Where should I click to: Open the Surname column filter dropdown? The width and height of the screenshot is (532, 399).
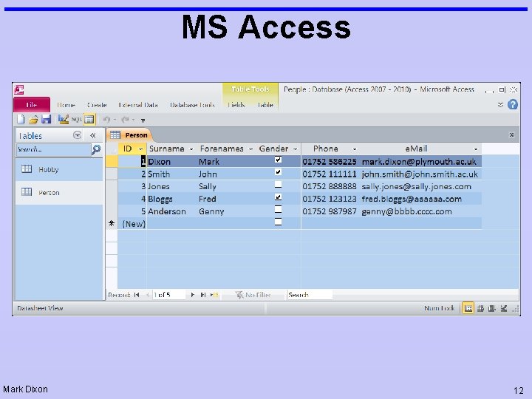pyautogui.click(x=191, y=149)
